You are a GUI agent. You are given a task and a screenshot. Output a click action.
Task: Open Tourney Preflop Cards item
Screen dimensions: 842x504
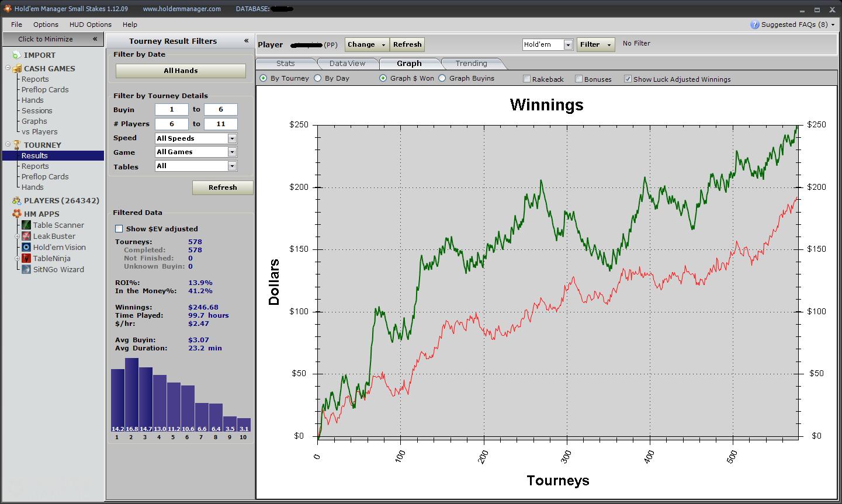pos(45,177)
